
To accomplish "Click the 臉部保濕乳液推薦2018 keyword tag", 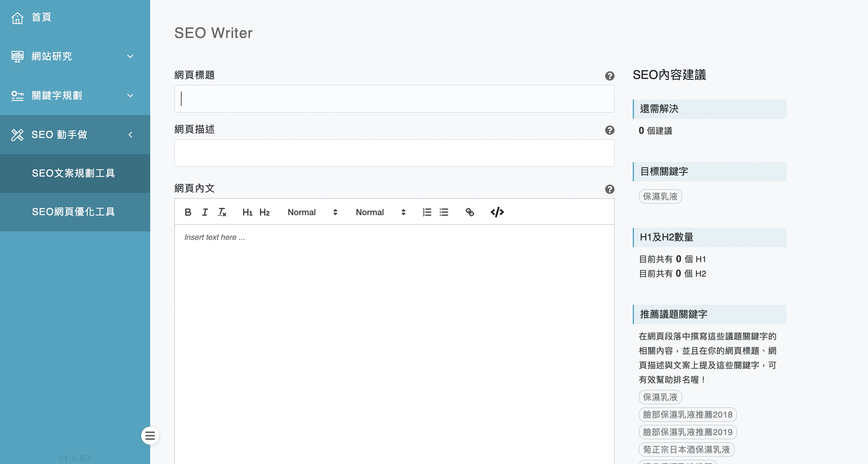I will pyautogui.click(x=687, y=415).
